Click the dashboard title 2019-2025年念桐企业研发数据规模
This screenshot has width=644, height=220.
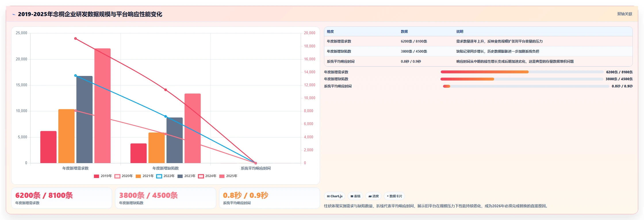(x=90, y=14)
